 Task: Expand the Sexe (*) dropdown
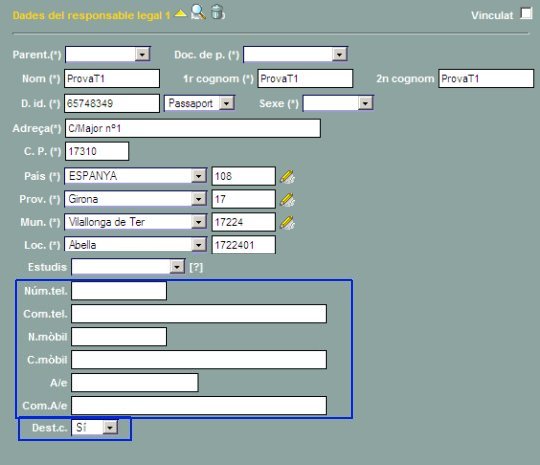point(338,103)
